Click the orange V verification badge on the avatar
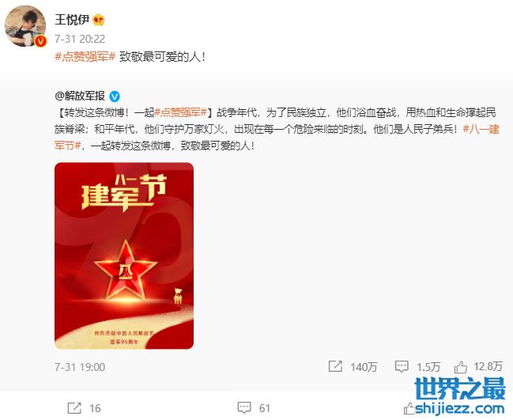Screen dimensions: 513x420 coord(40,41)
